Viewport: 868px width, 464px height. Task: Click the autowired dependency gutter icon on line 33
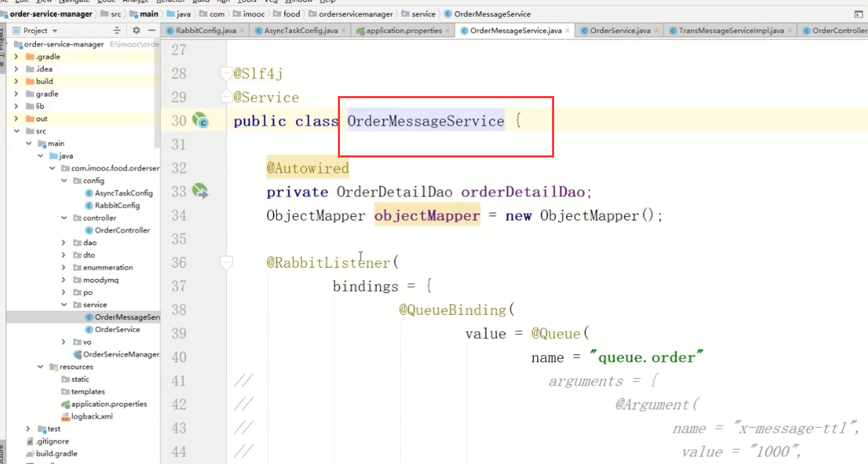click(x=201, y=191)
